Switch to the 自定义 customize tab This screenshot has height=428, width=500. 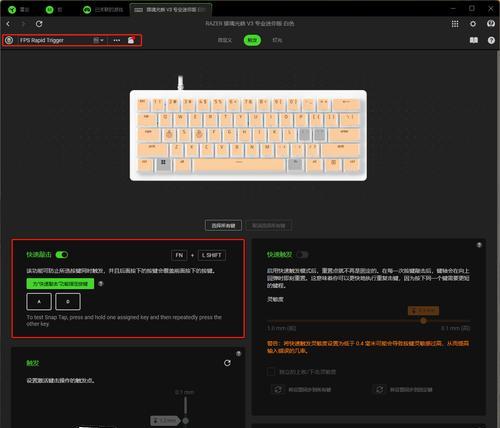[x=225, y=40]
